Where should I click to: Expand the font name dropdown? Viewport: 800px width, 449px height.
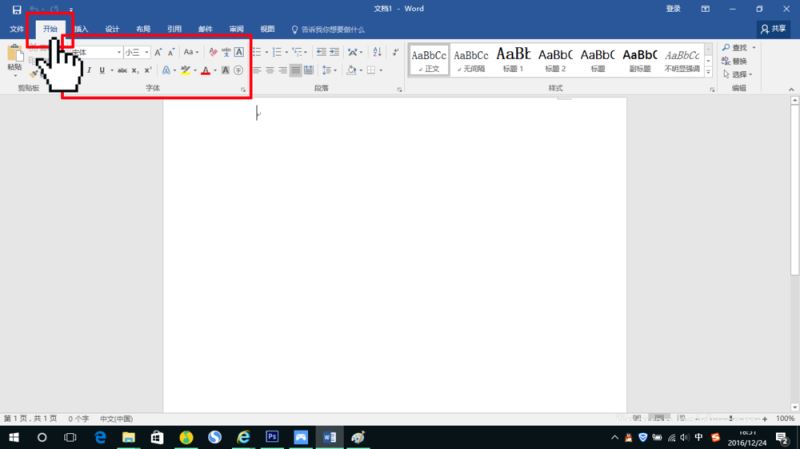click(119, 52)
